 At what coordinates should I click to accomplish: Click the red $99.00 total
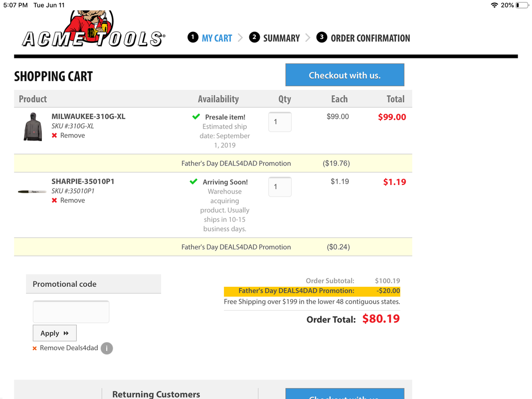[392, 117]
